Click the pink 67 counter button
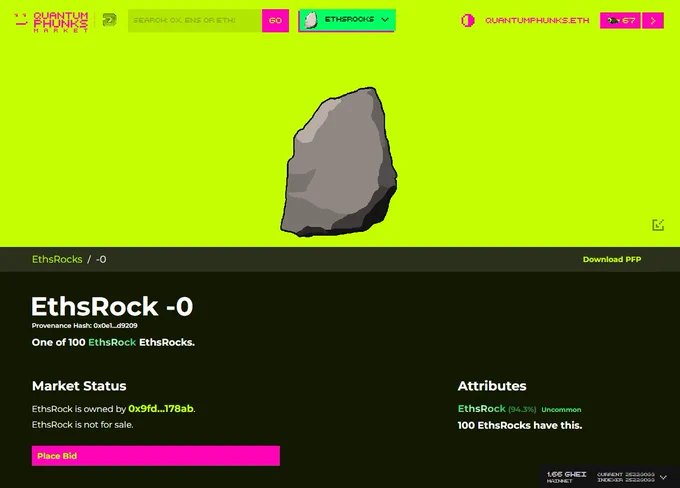This screenshot has width=680, height=488. 620,20
